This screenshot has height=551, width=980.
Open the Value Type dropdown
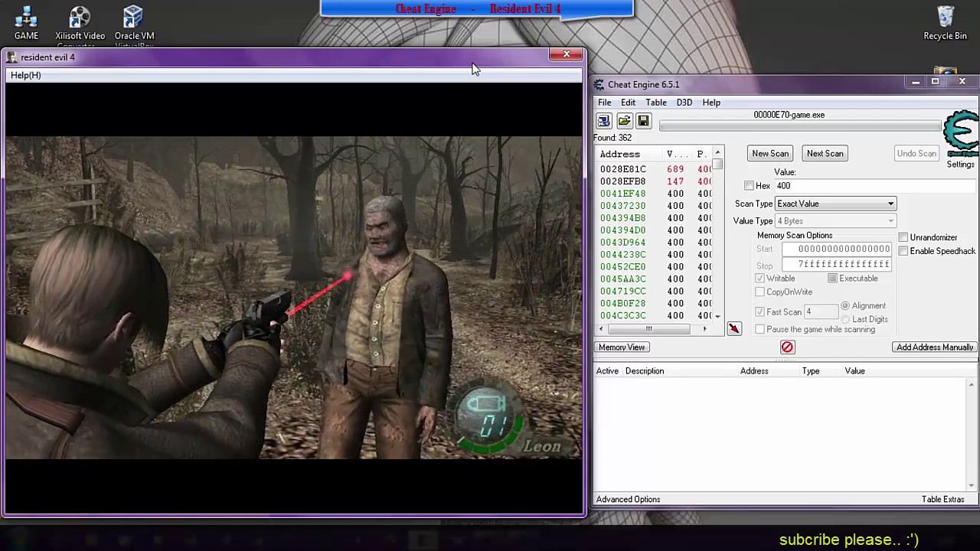point(835,221)
